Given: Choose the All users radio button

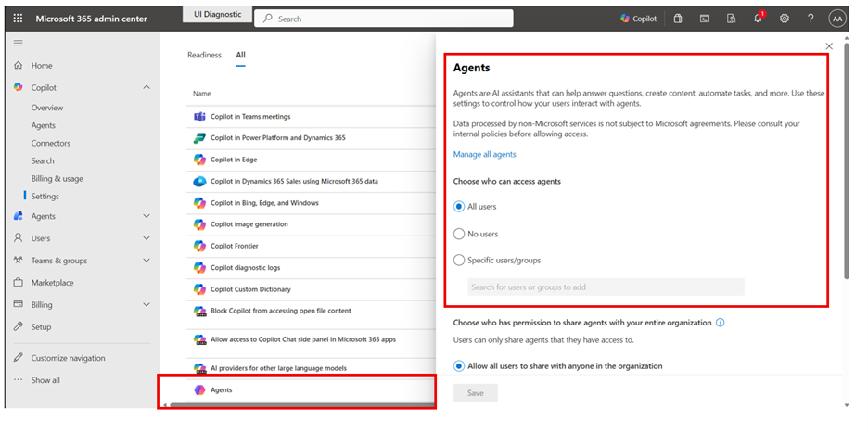Looking at the screenshot, I should coord(459,207).
